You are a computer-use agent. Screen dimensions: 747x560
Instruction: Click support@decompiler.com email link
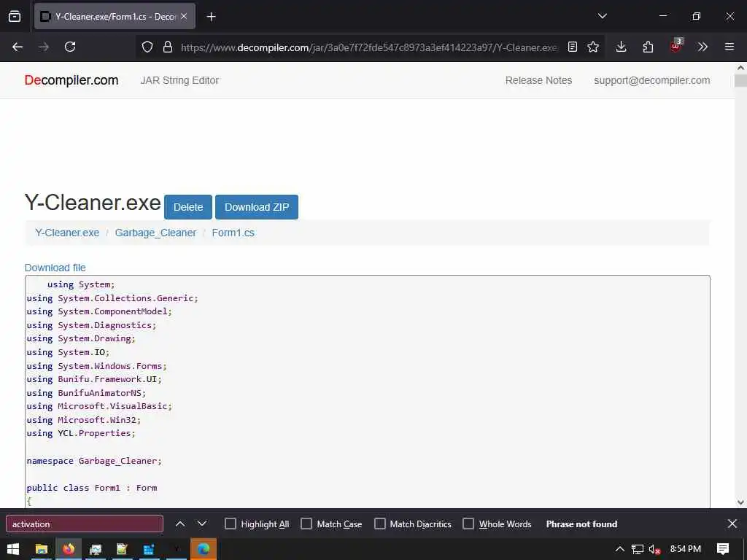651,80
